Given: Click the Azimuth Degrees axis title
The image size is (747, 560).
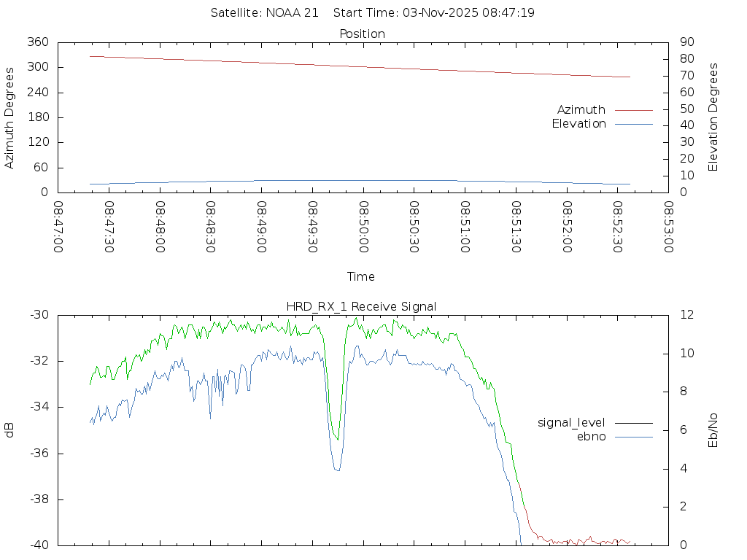Looking at the screenshot, I should [x=9, y=117].
